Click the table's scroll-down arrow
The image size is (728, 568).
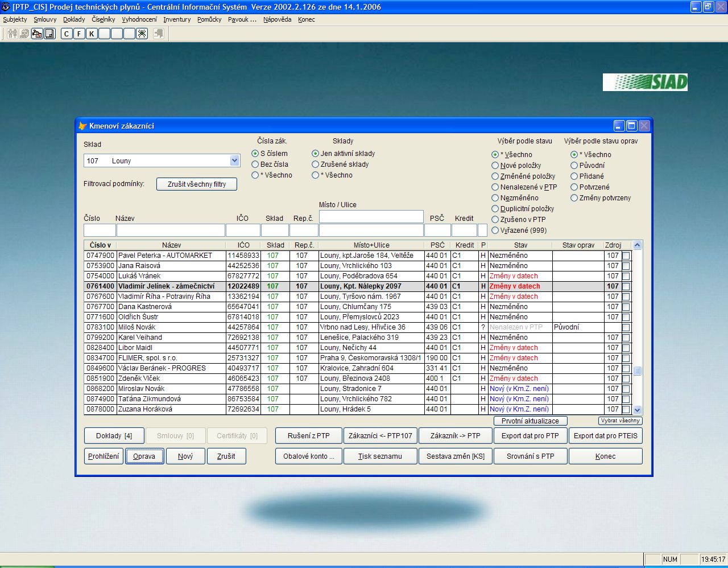tap(637, 410)
